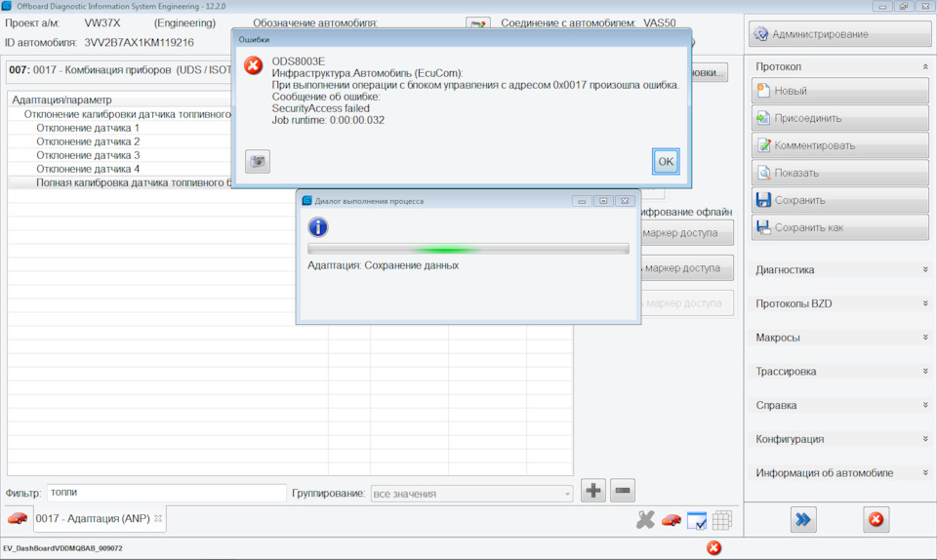
Task: Maximize the Диалог выполнения процесса window
Action: [603, 201]
